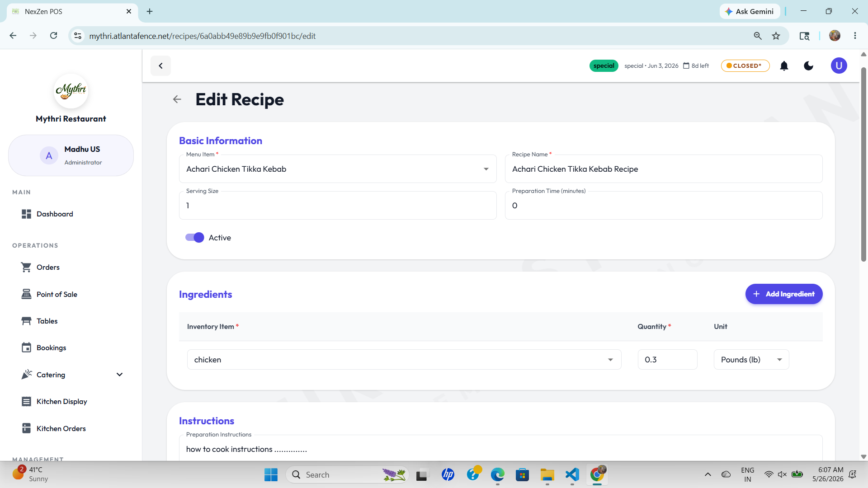The height and width of the screenshot is (488, 868).
Task: Click the Mythri Restaurant logo
Action: 71,91
